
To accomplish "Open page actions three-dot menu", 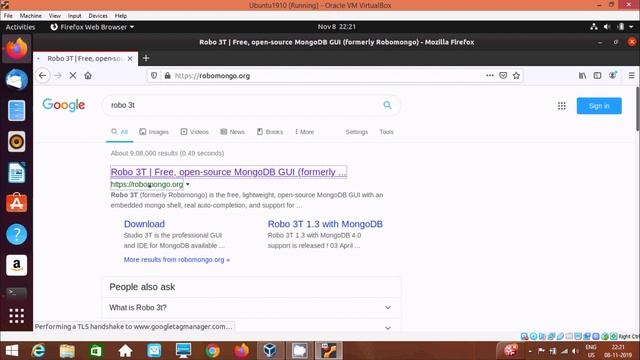I will tap(490, 76).
